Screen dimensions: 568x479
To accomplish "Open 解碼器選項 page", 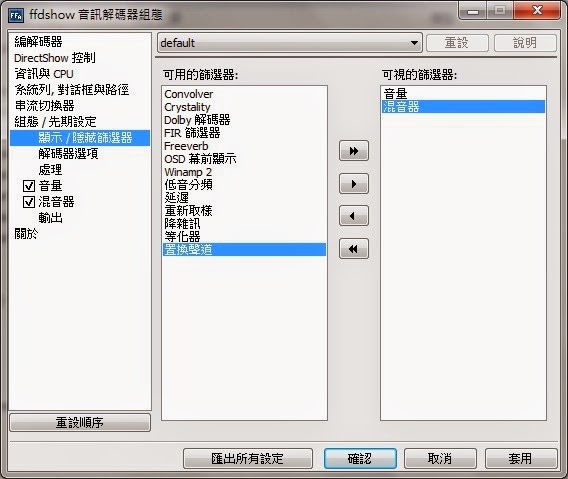I will click(68, 154).
